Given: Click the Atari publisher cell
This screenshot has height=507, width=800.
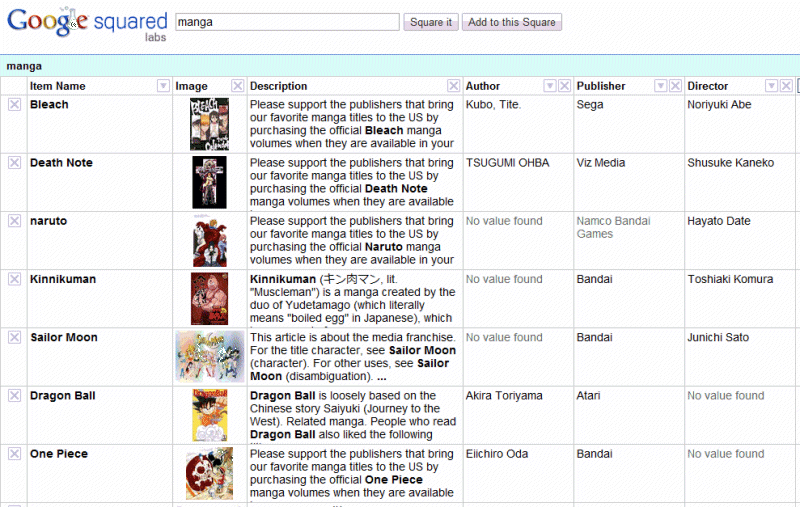Looking at the screenshot, I should (588, 395).
